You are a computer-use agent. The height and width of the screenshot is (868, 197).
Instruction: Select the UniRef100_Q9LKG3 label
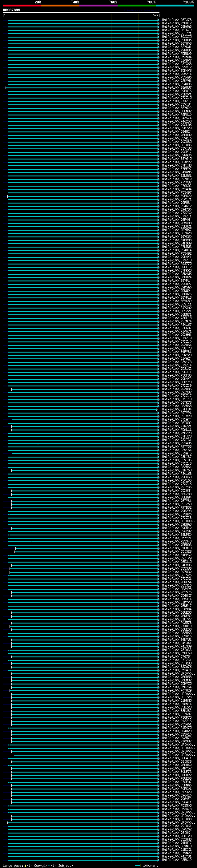pos(177,477)
